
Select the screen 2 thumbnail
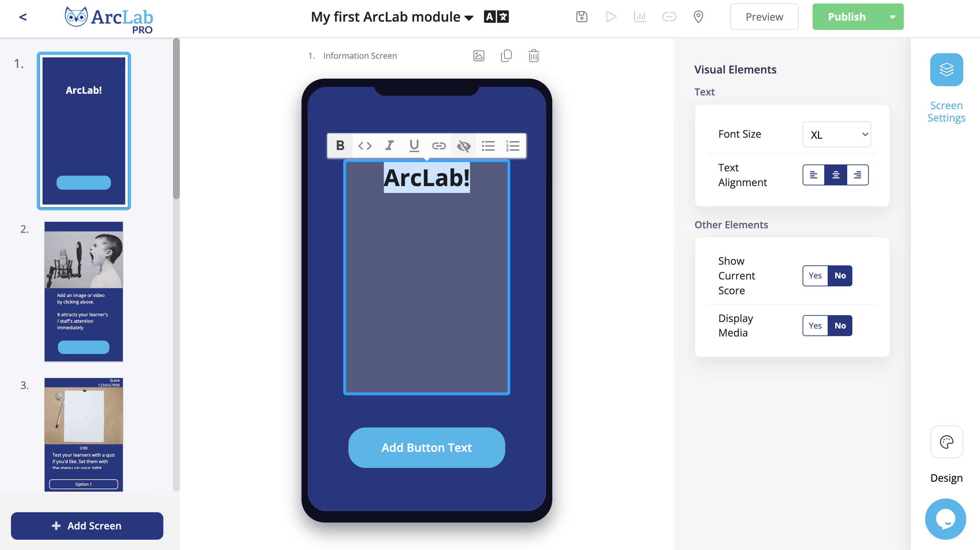84,291
